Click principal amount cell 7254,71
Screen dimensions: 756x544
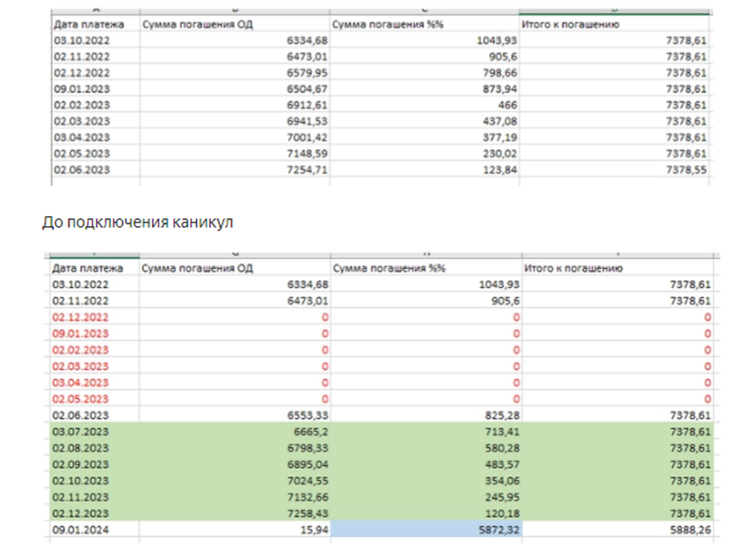[x=235, y=170]
